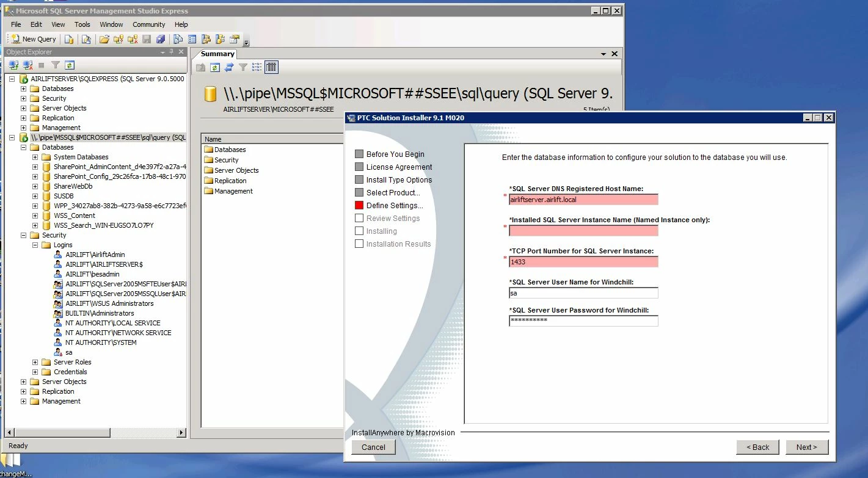Click Cancel in PTC Solution Installer

click(x=373, y=447)
